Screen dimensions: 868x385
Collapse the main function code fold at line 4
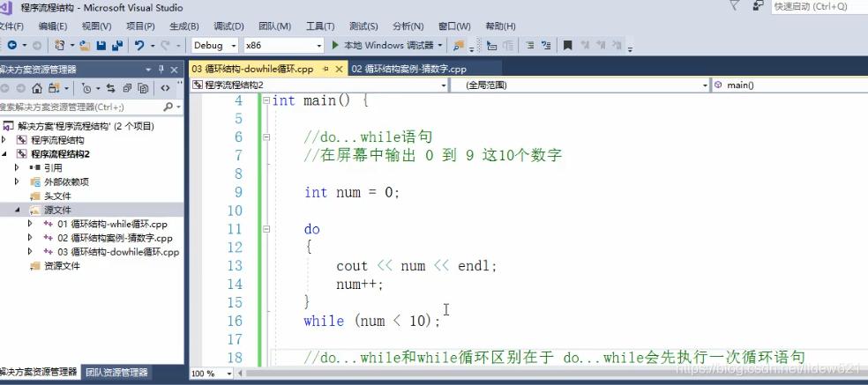[x=266, y=100]
